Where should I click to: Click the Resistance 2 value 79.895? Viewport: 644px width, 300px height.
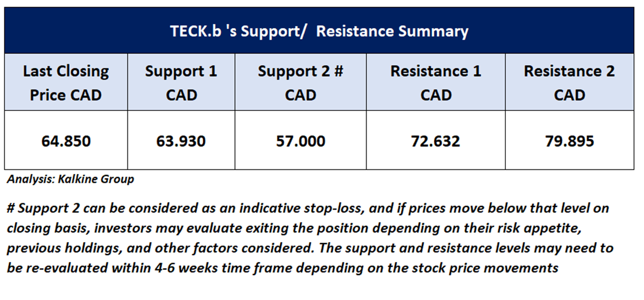click(569, 141)
